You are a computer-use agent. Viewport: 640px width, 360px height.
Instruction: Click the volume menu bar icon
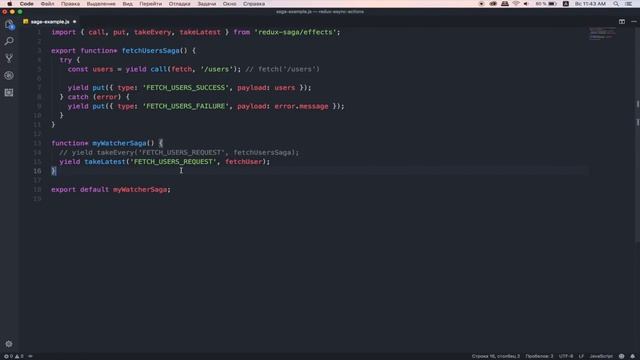click(x=526, y=4)
